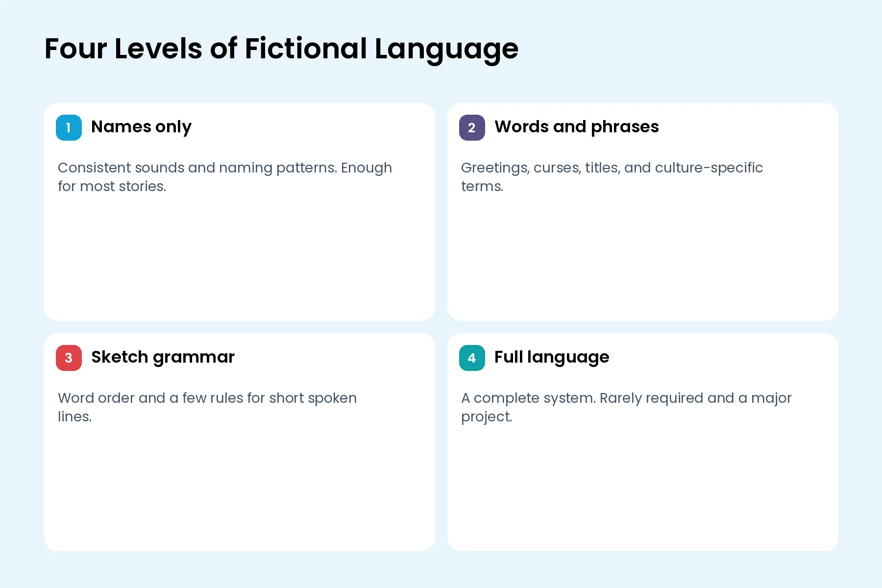The width and height of the screenshot is (882, 588).
Task: Click empty area of Names only card
Action: (x=239, y=260)
